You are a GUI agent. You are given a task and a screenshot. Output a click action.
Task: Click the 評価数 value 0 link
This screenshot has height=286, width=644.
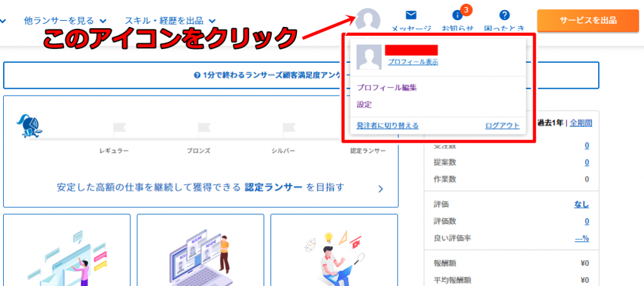pos(587,222)
